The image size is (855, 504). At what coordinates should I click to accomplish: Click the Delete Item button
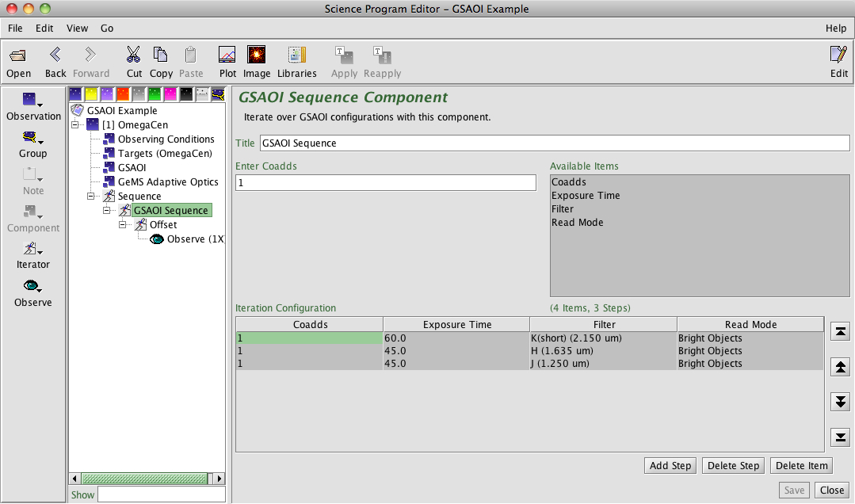(802, 466)
